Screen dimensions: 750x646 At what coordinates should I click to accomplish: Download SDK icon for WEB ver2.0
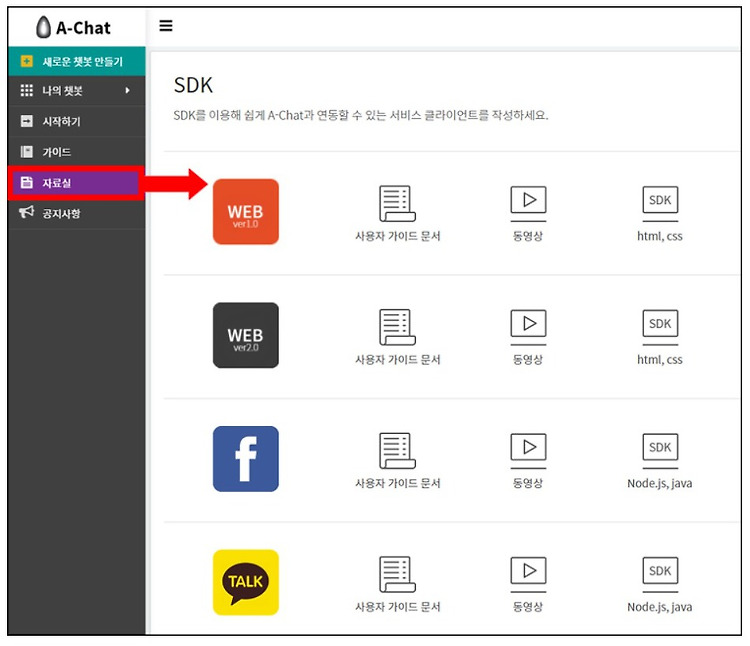[660, 327]
